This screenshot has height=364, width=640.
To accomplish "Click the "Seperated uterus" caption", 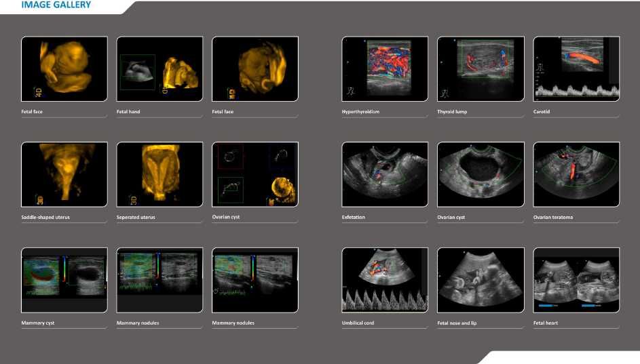I will tap(136, 218).
